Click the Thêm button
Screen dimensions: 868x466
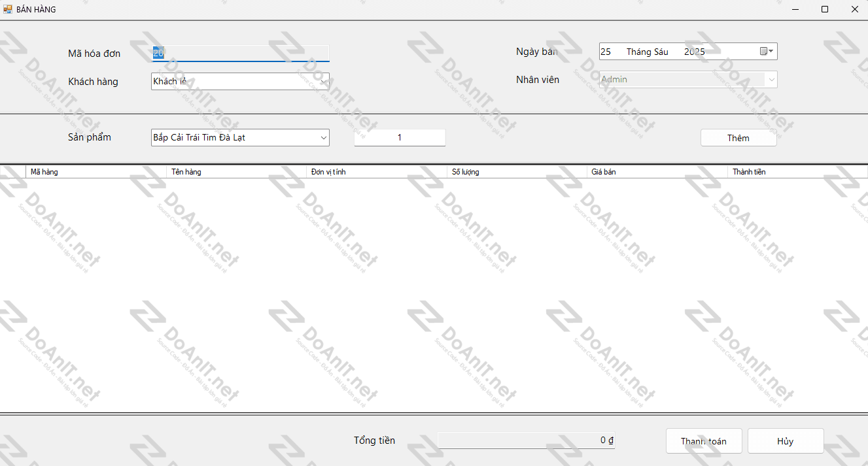738,138
